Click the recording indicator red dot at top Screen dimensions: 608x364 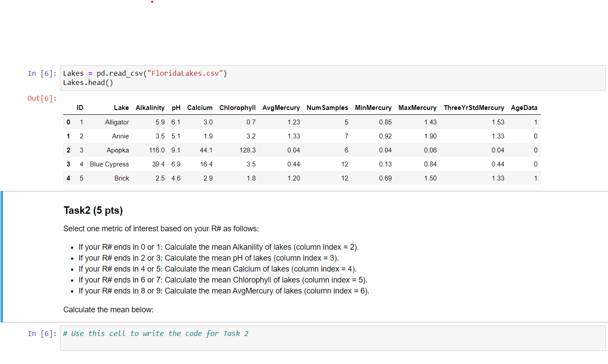(x=152, y=2)
